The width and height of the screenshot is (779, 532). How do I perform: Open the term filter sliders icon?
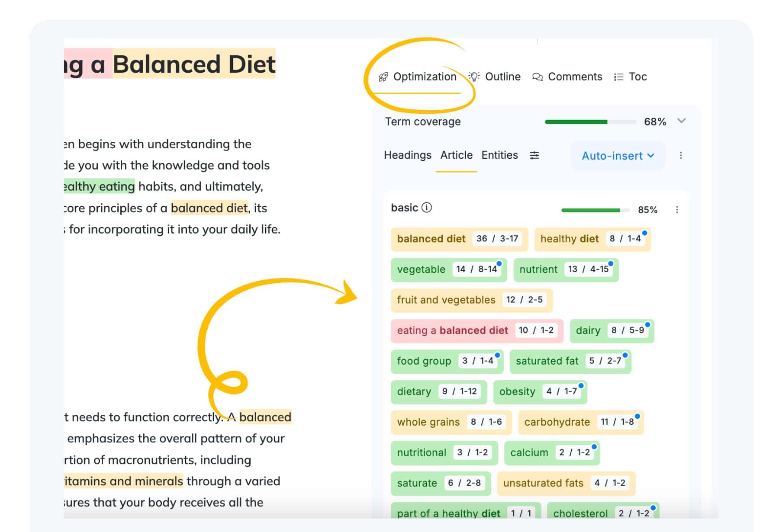[534, 155]
